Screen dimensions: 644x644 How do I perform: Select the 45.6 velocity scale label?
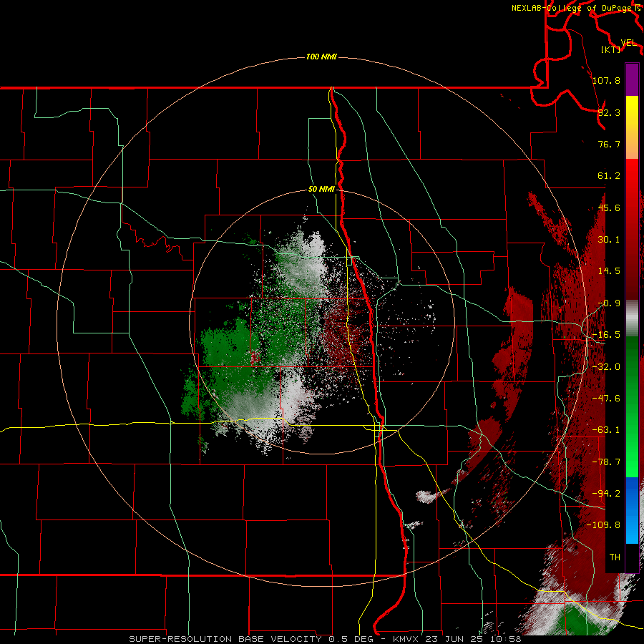click(609, 208)
